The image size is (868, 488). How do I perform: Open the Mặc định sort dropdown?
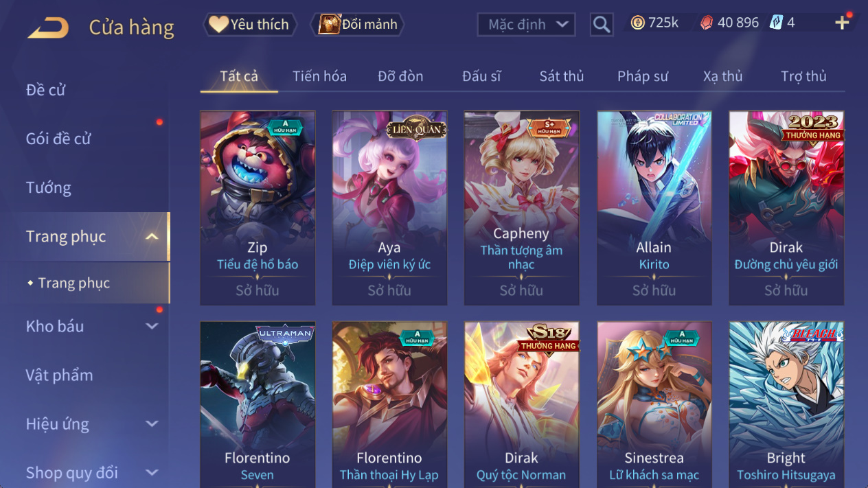526,25
